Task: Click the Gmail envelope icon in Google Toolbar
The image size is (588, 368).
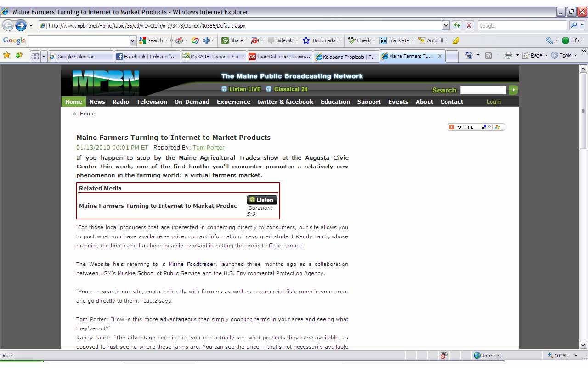Action: pyautogui.click(x=179, y=40)
